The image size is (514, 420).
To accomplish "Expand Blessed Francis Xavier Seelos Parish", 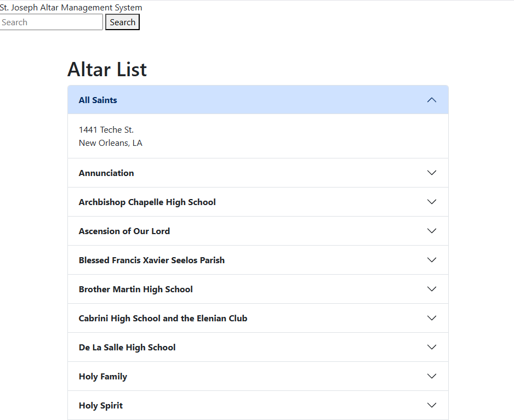I will [x=152, y=260].
